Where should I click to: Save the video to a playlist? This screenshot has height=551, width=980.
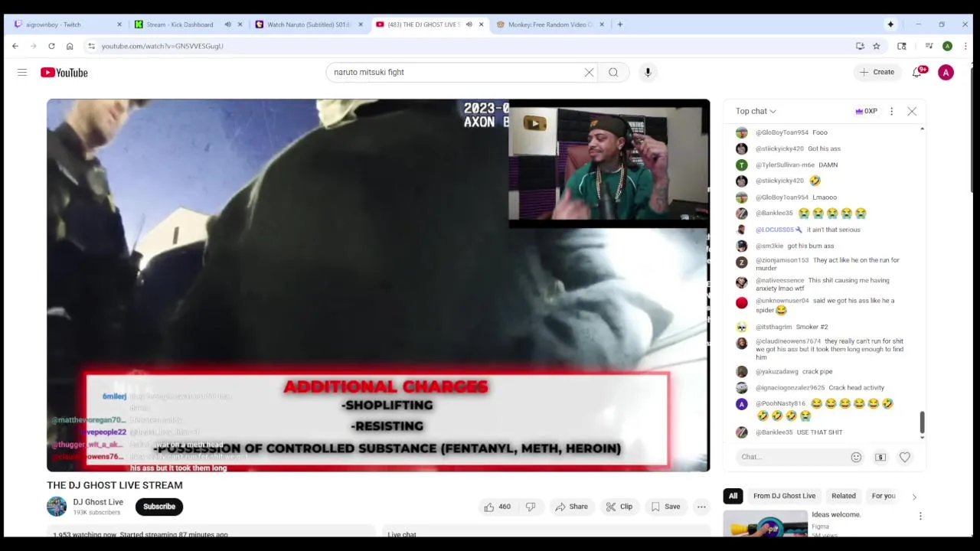(x=665, y=507)
